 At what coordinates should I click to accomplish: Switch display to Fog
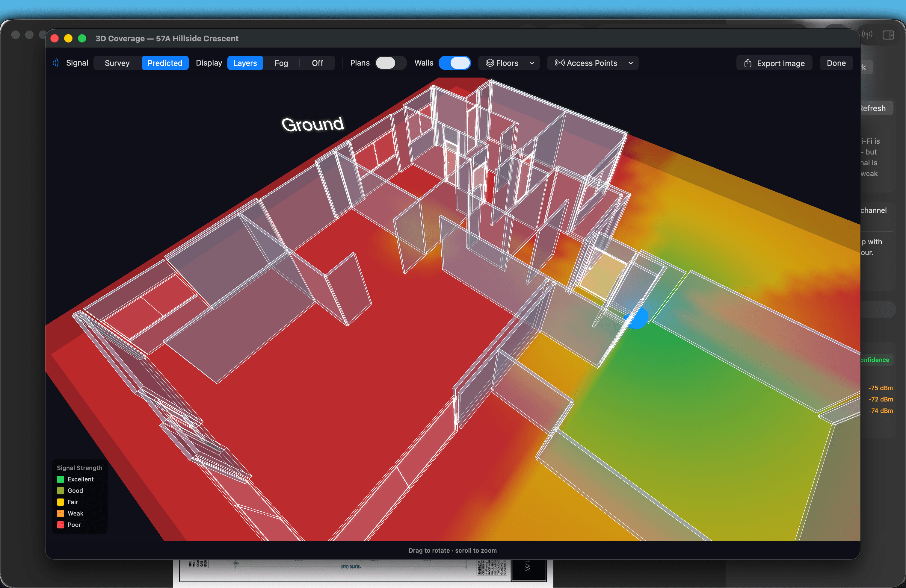tap(281, 63)
